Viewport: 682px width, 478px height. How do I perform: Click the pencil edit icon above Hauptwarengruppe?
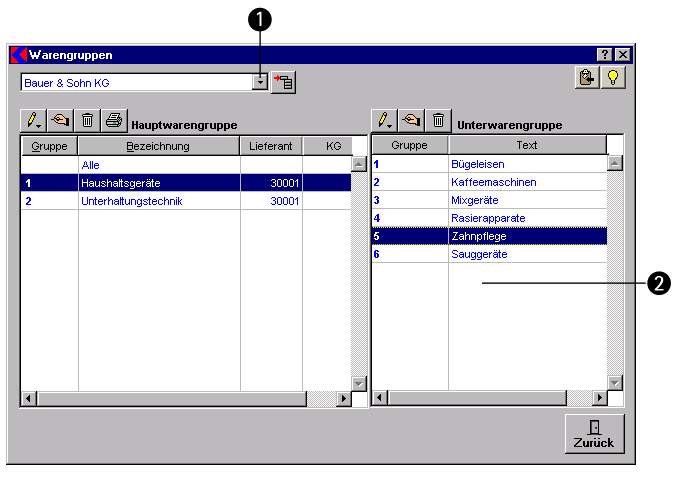point(34,121)
